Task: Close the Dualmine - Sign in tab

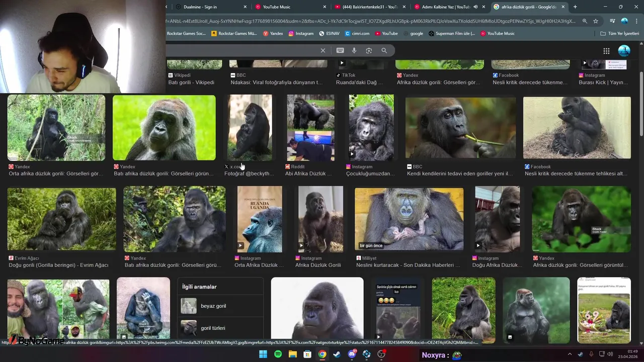Action: (x=245, y=7)
